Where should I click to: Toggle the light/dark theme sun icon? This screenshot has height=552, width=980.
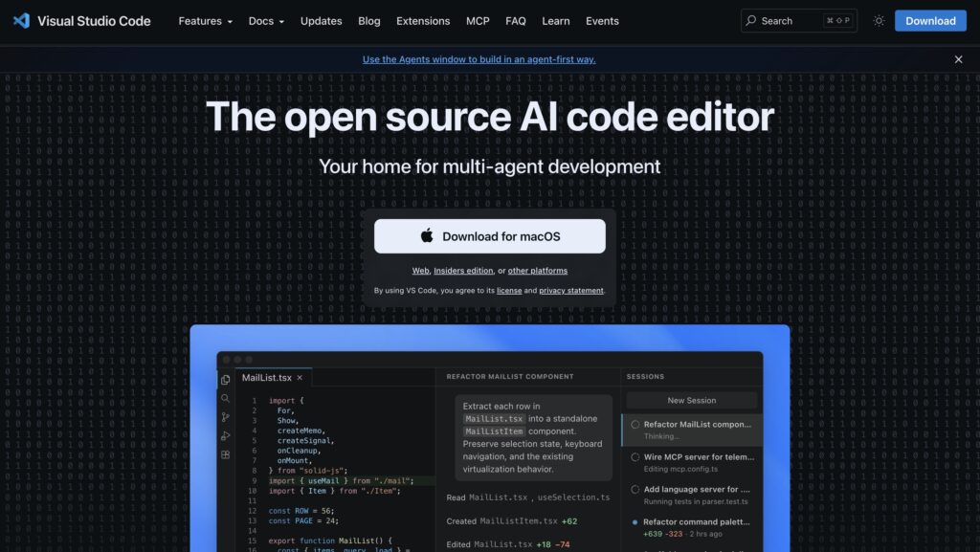pyautogui.click(x=879, y=21)
